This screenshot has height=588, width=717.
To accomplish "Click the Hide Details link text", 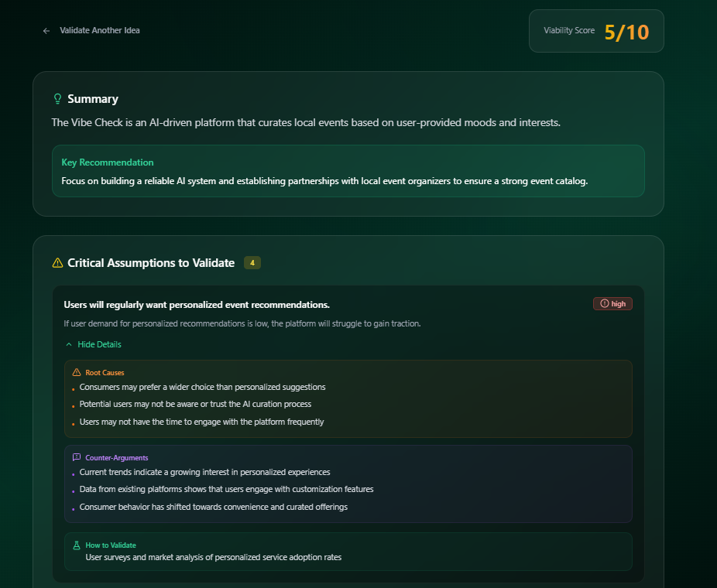I will pos(99,344).
